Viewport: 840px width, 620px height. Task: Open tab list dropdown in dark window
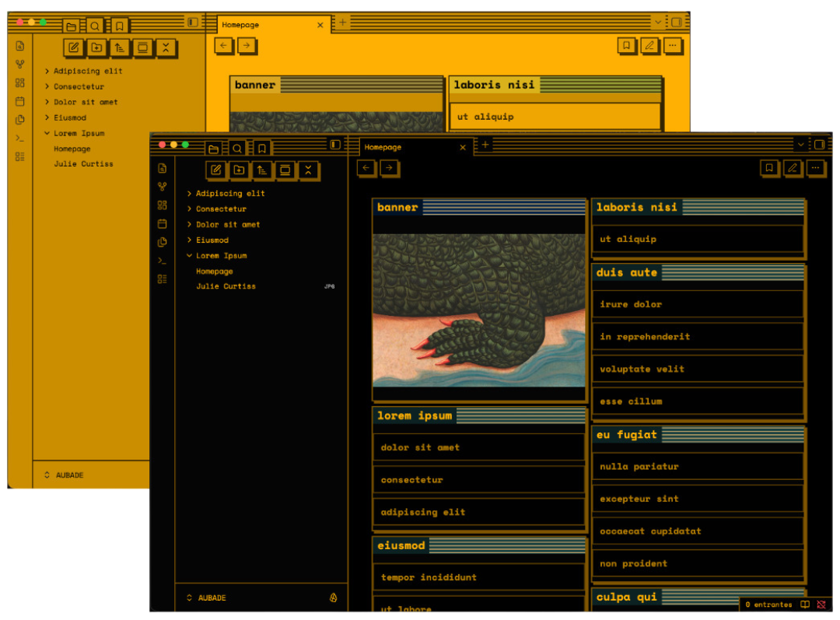[801, 145]
